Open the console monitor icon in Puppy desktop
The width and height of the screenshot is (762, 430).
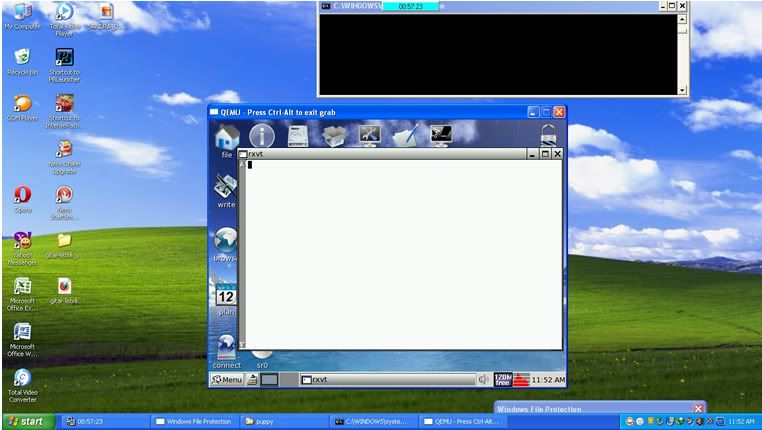(441, 136)
